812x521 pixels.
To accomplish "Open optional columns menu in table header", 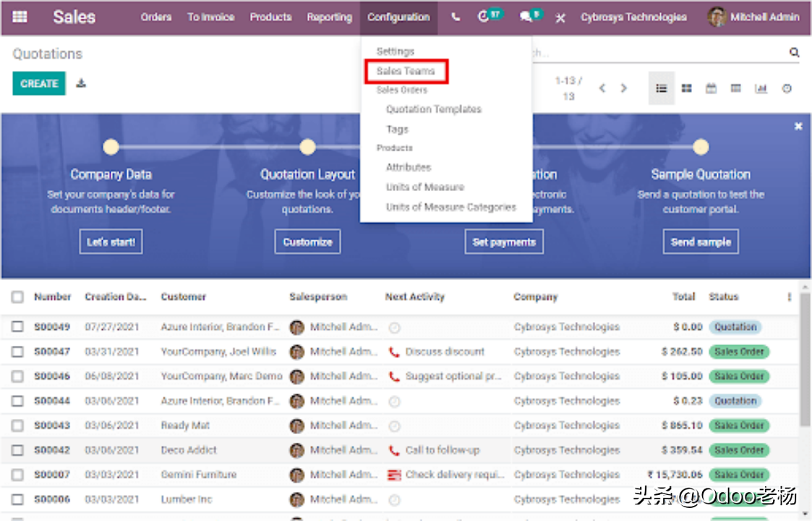I will point(789,297).
